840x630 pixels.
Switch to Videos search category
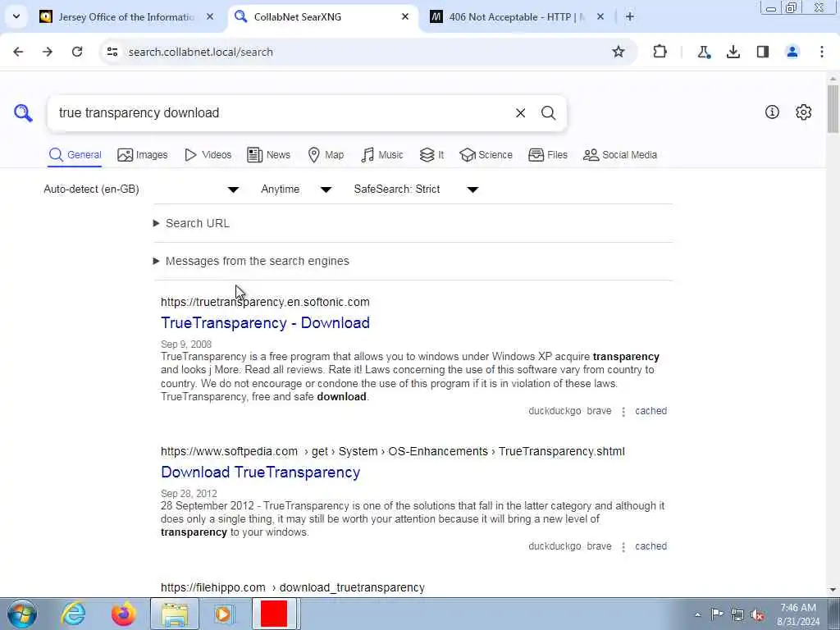tap(208, 155)
